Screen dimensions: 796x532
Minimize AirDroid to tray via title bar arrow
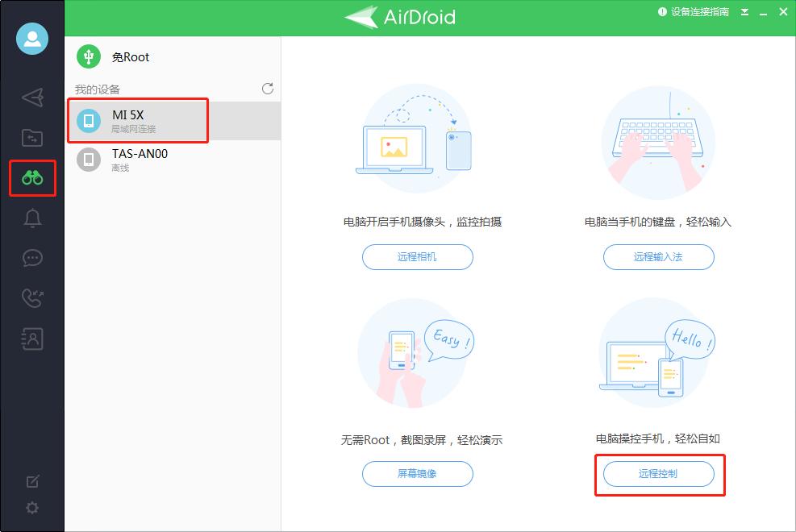click(x=744, y=12)
